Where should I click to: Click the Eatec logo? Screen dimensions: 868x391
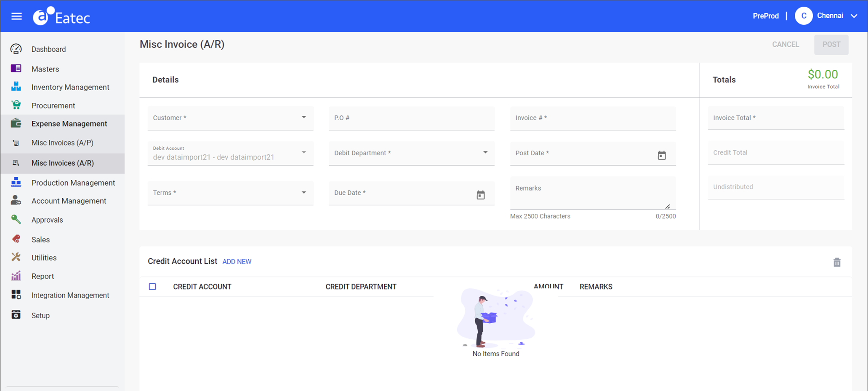(x=61, y=16)
